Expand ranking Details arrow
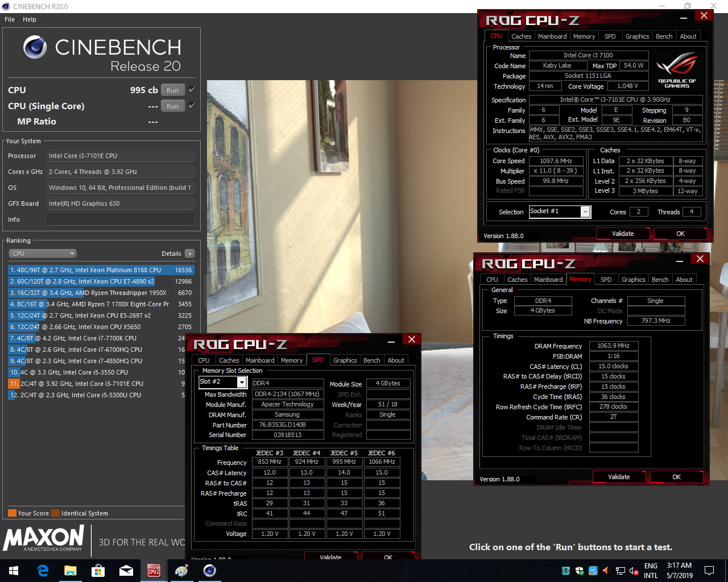 [x=189, y=253]
